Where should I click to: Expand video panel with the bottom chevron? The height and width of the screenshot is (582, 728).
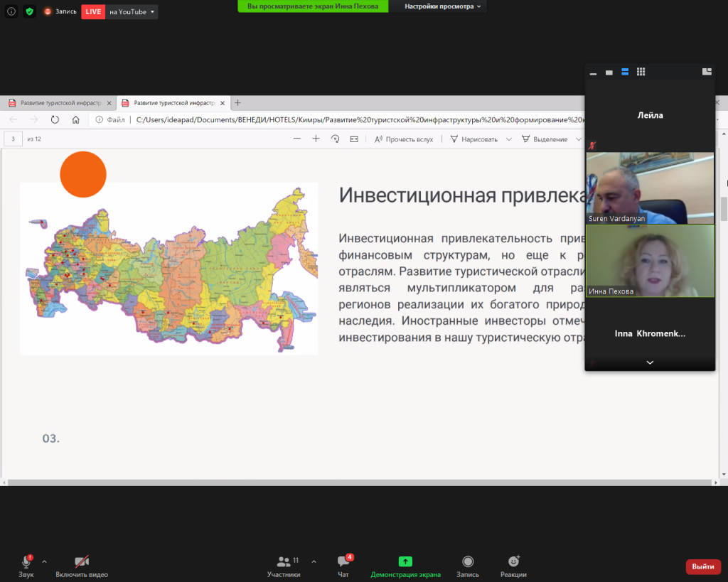649,362
